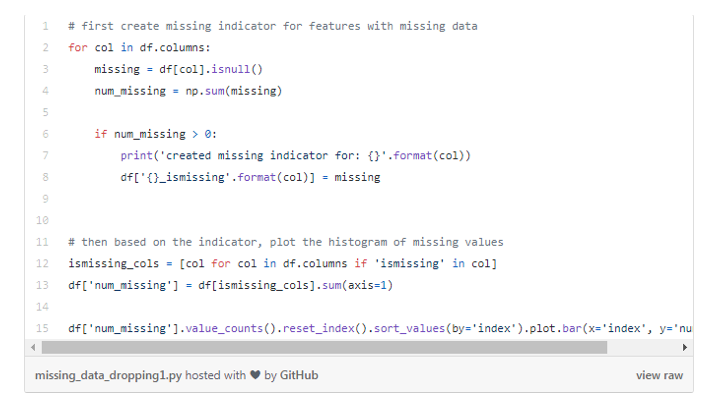Click the print statement code line

tap(295, 156)
